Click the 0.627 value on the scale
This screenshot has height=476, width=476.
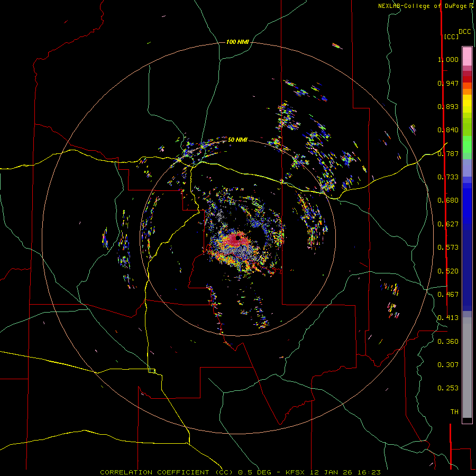click(448, 224)
